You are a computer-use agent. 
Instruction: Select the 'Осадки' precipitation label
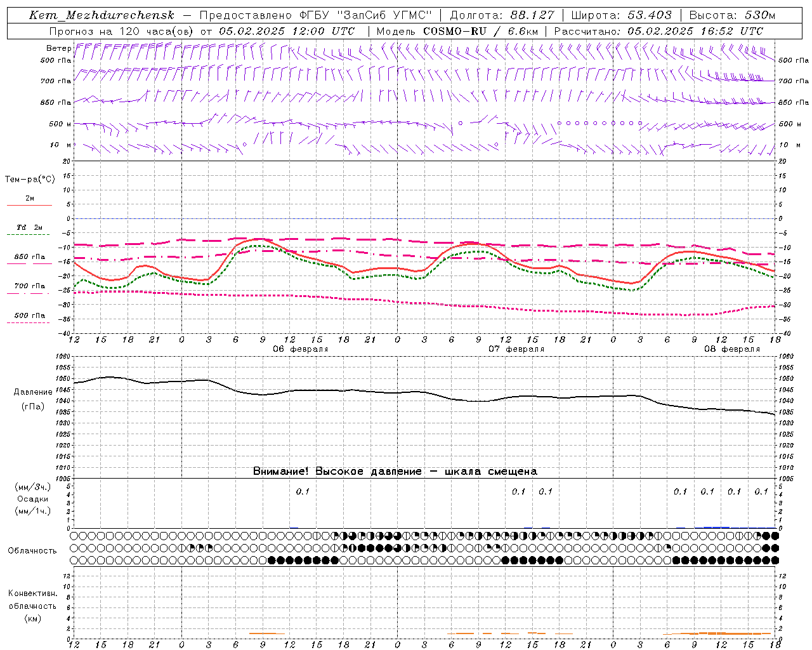33,499
